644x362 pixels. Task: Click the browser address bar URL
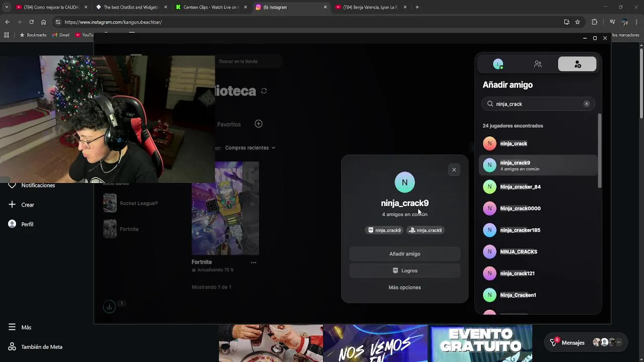coord(113,22)
